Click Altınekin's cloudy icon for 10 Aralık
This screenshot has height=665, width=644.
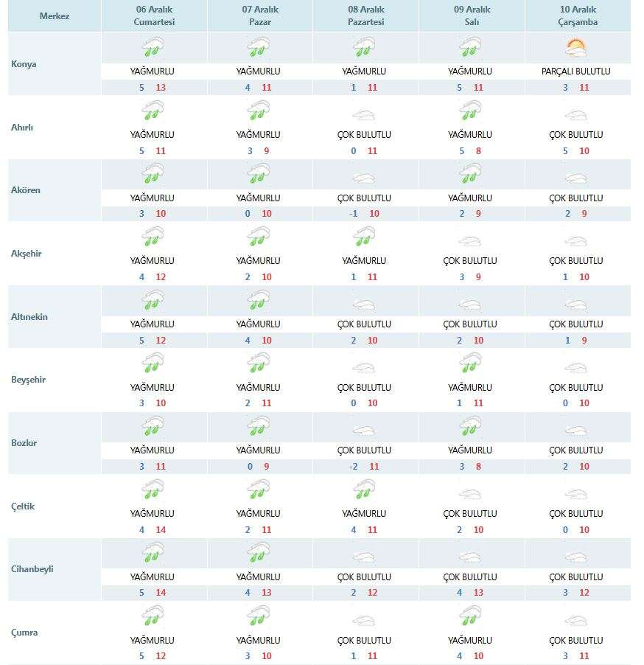pos(576,304)
